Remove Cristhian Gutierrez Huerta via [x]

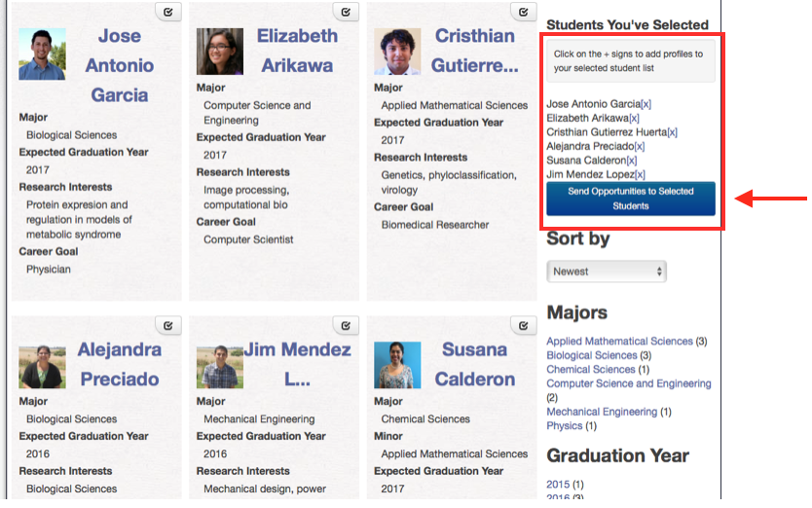pos(672,132)
